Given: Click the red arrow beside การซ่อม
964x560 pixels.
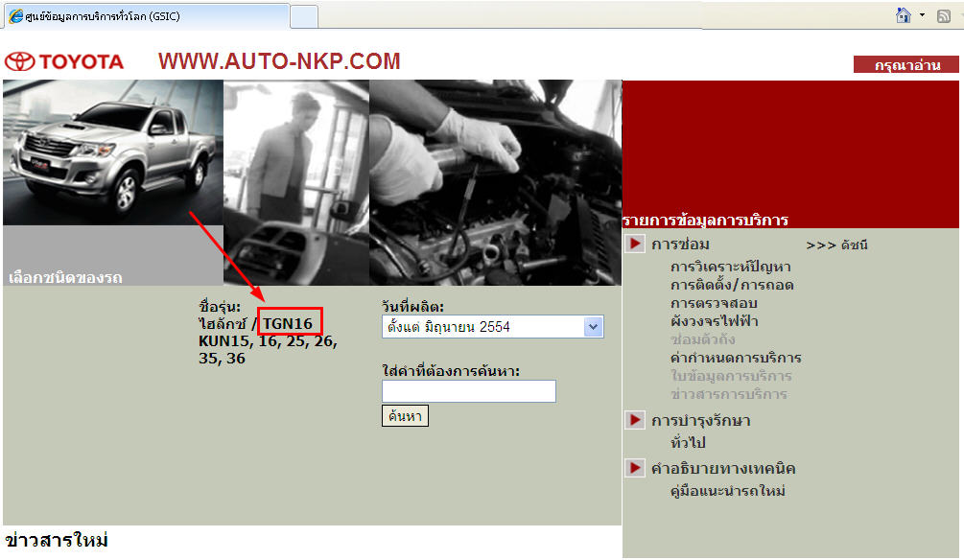Looking at the screenshot, I should pos(635,244).
